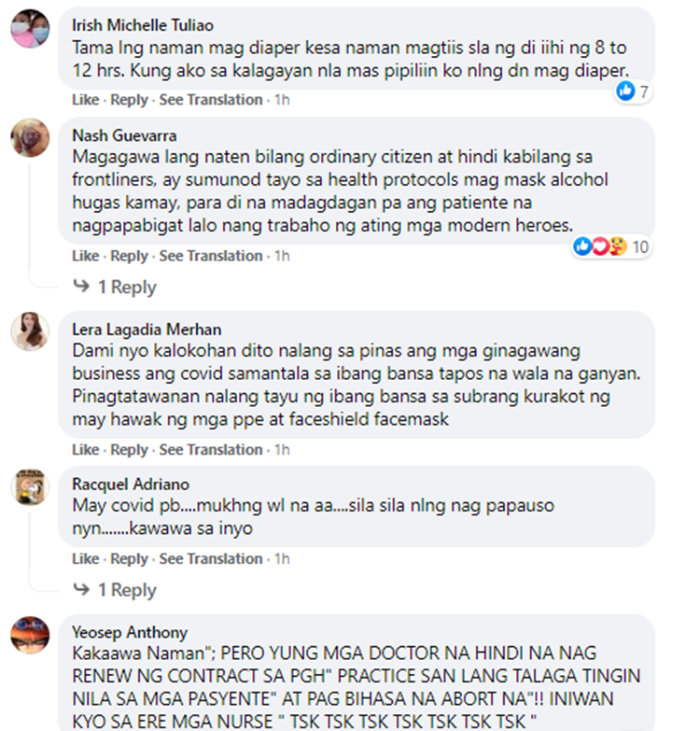Click the thumbs-up reaction icon with 7 likes
700x731 pixels.
coord(625,91)
